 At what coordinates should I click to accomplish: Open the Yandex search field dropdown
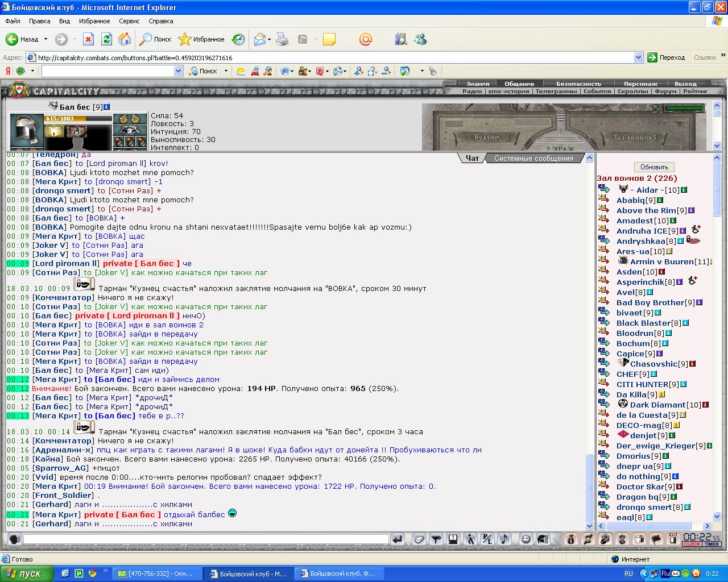pyautogui.click(x=178, y=71)
